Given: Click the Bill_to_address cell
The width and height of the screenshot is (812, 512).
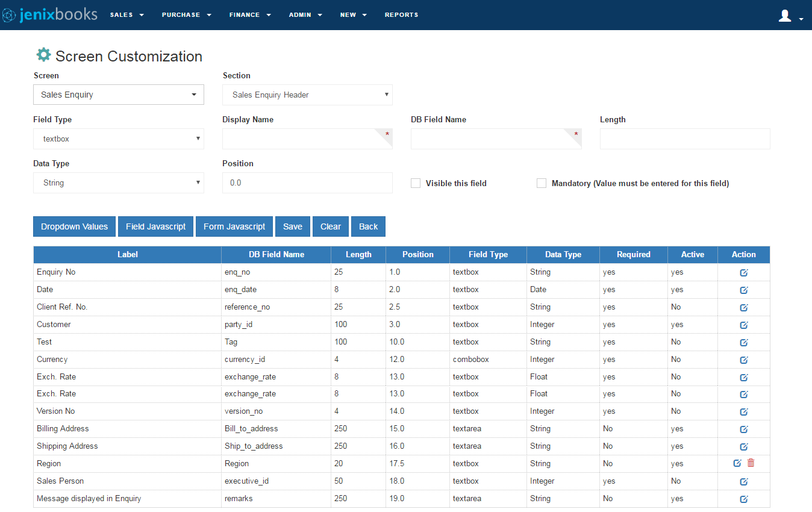Looking at the screenshot, I should point(276,429).
